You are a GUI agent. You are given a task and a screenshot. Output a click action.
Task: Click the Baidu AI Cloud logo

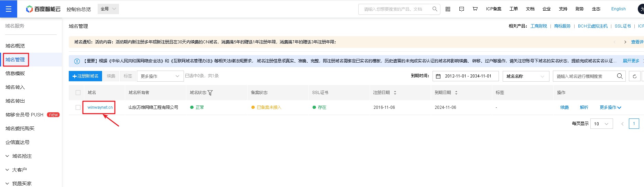(x=43, y=9)
